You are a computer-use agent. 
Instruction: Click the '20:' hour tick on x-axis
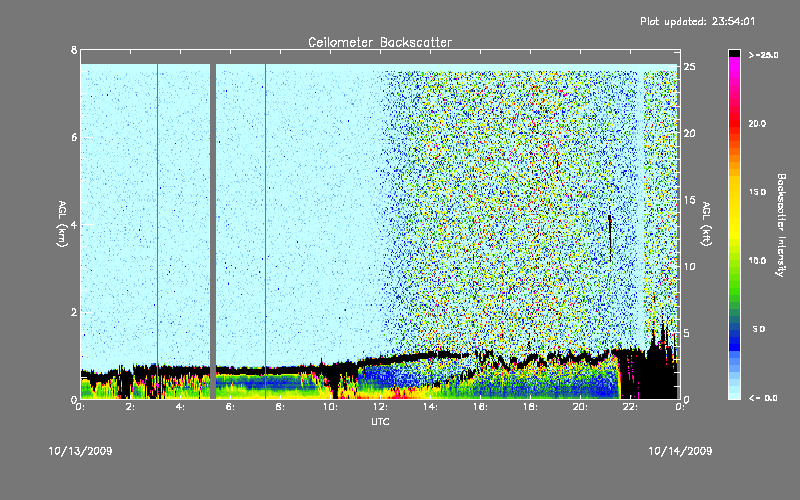pos(580,407)
